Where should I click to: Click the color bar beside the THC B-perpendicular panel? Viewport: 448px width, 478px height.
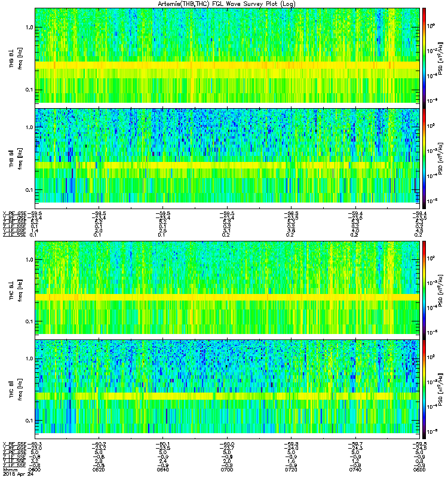click(424, 290)
